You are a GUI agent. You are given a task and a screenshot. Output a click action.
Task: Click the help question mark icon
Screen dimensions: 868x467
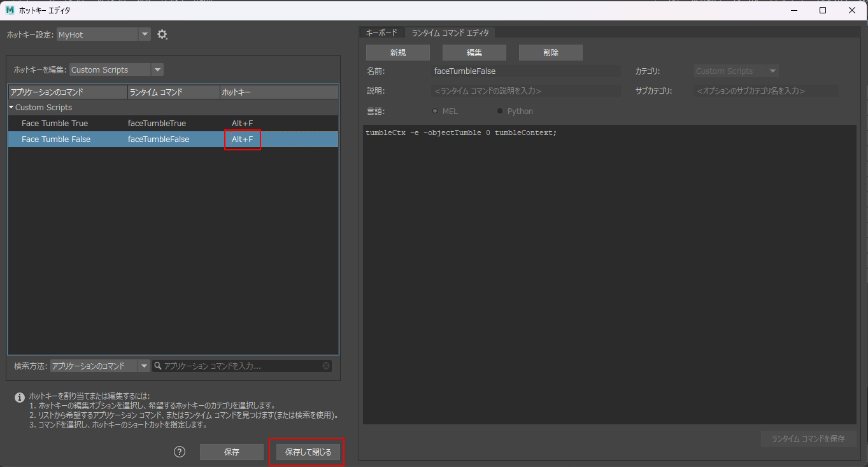pyautogui.click(x=180, y=452)
